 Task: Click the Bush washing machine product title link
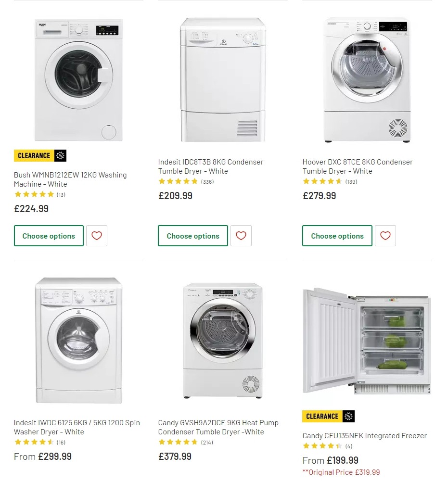pyautogui.click(x=70, y=179)
